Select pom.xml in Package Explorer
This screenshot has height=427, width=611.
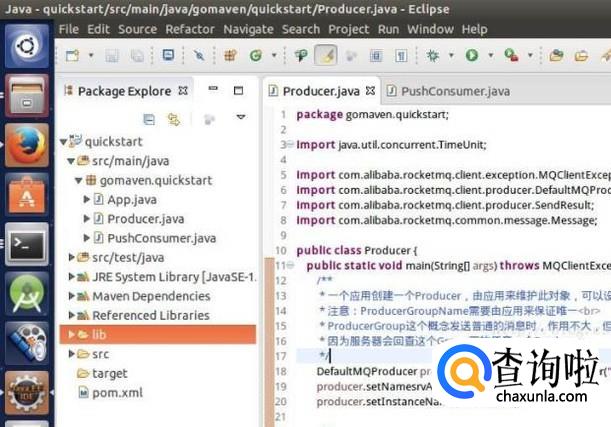[110, 392]
